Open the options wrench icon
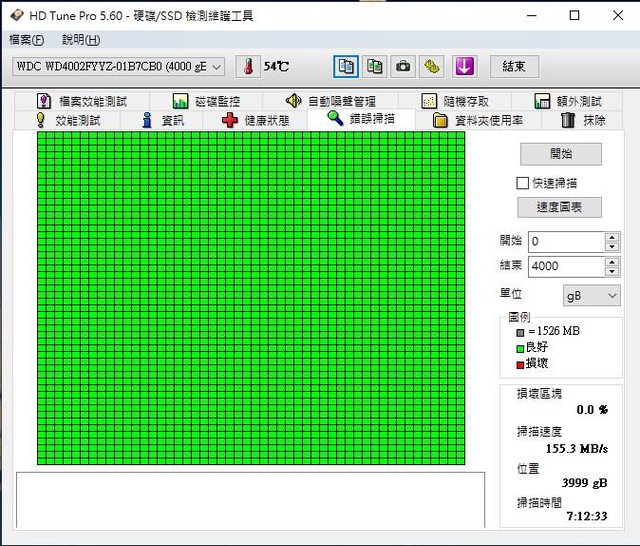 pos(432,66)
